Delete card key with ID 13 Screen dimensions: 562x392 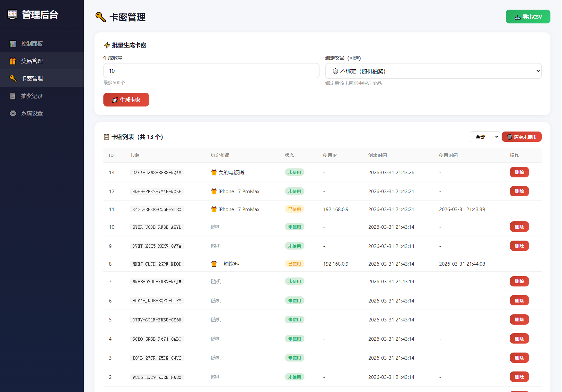click(519, 172)
